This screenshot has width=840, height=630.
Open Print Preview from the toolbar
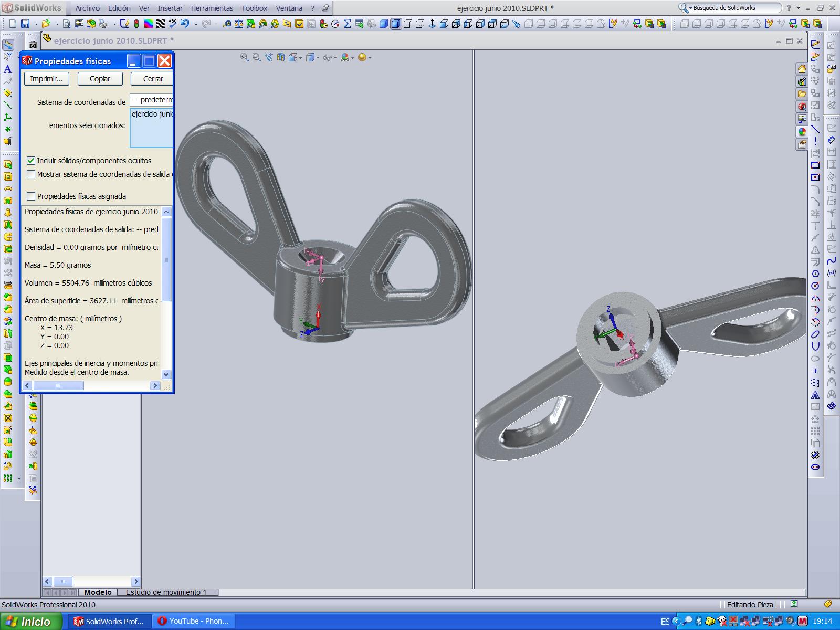coord(67,24)
